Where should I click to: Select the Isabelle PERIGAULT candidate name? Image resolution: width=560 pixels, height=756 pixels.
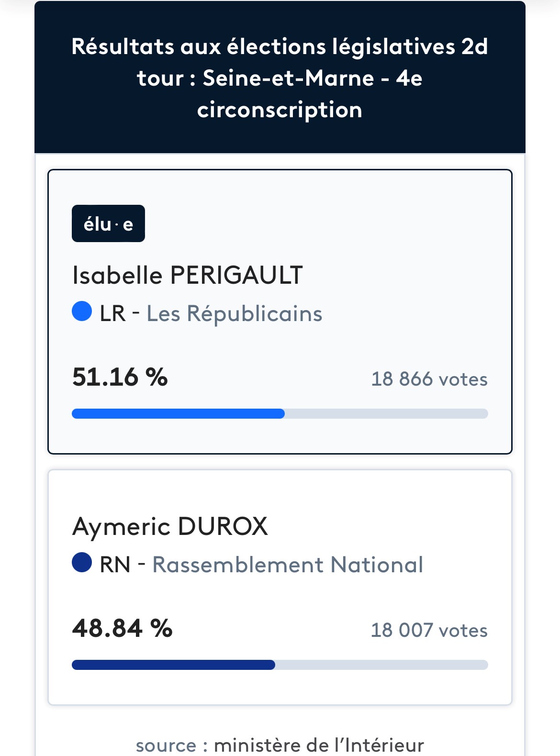click(187, 275)
